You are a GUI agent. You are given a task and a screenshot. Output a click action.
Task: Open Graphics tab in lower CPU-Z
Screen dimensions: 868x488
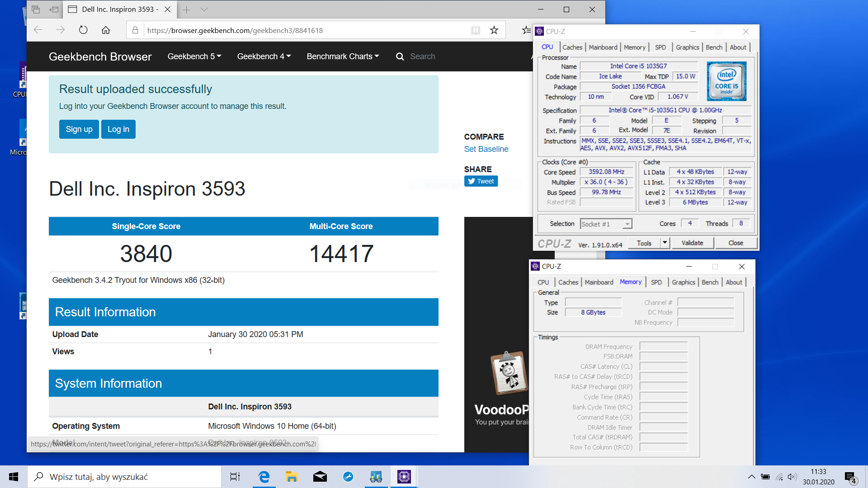(684, 282)
